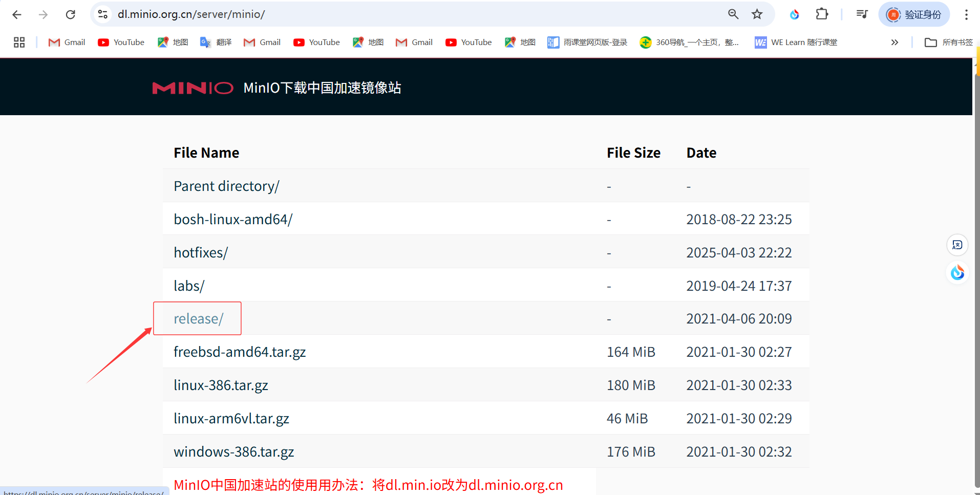Open the first Gmail bookmark
This screenshot has width=980, height=495.
coord(67,42)
